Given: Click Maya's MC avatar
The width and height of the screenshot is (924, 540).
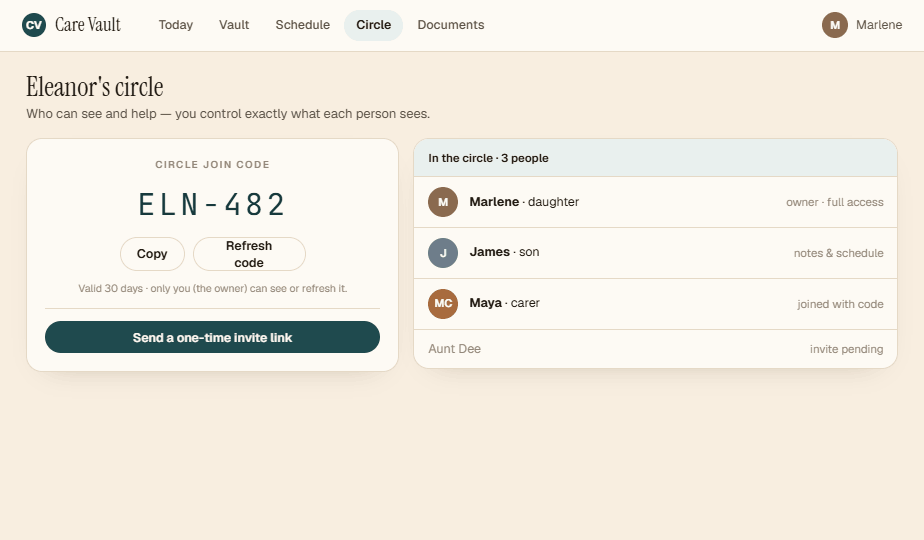Looking at the screenshot, I should coord(443,304).
